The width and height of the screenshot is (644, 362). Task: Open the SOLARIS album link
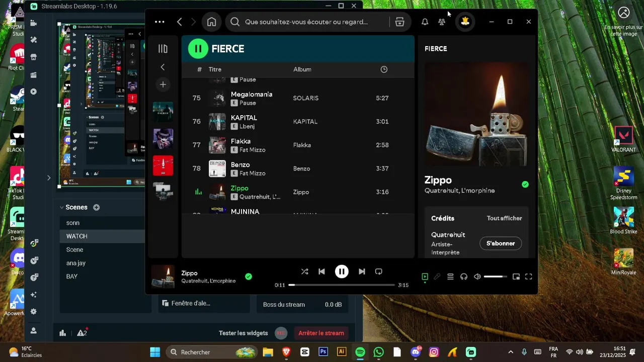pyautogui.click(x=306, y=98)
